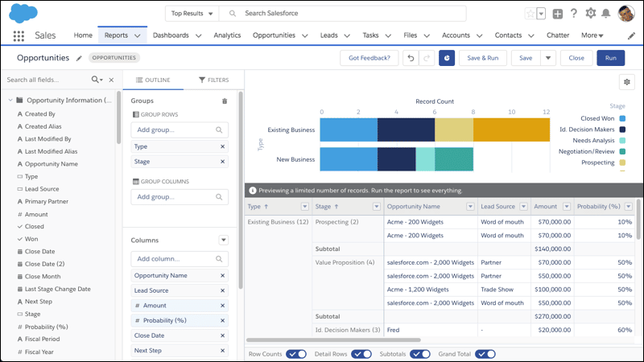
Task: Remove Opportunity Name column
Action: pyautogui.click(x=223, y=275)
